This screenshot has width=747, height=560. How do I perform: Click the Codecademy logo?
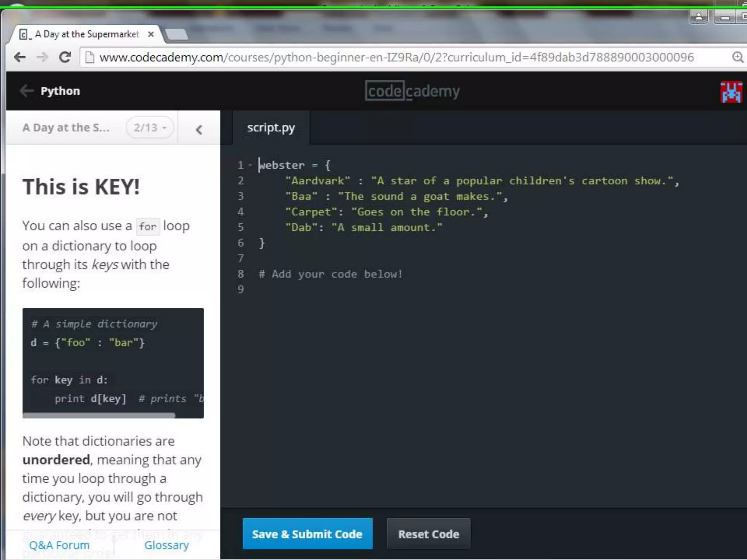point(412,91)
